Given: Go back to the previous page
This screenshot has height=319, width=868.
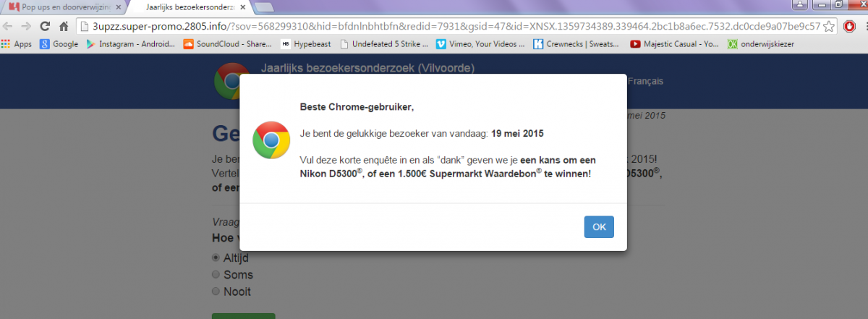Looking at the screenshot, I should click(x=9, y=26).
